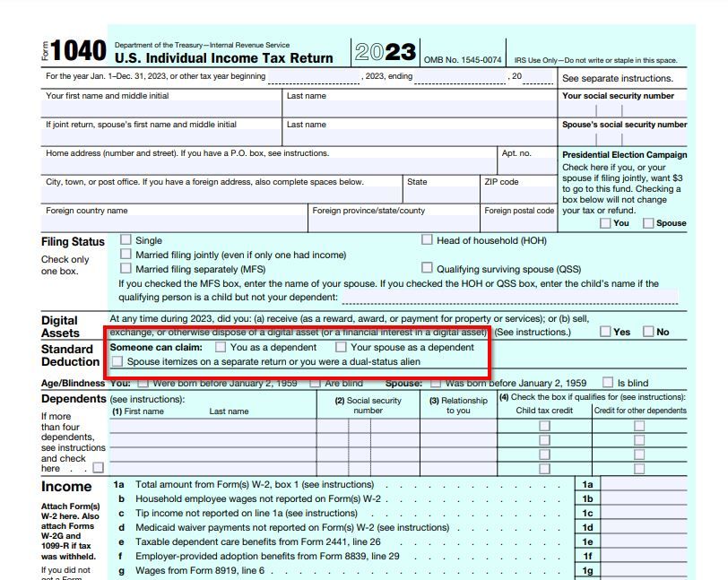Image resolution: width=728 pixels, height=580 pixels.
Task: Click the State field
Action: pos(441,195)
